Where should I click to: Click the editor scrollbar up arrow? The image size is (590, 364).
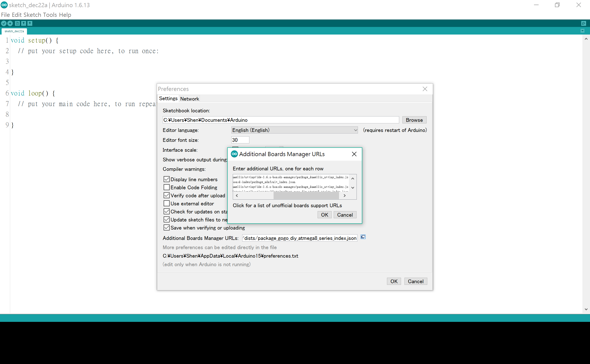tap(586, 39)
